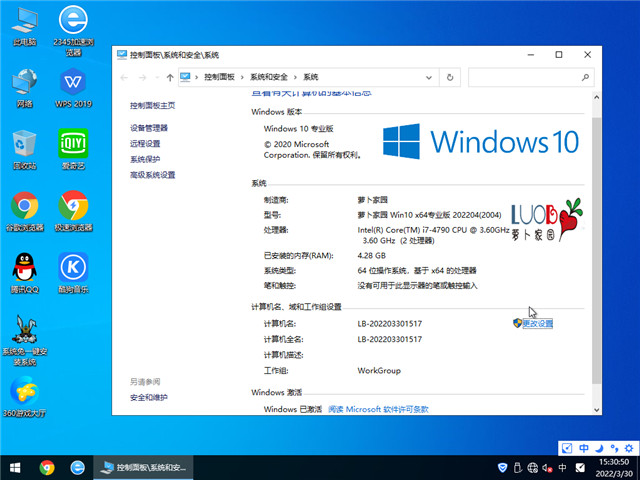Viewport: 640px width, 480px height.
Task: Expand the chevron before the 控制面板 breadcrumb
Action: click(196, 77)
